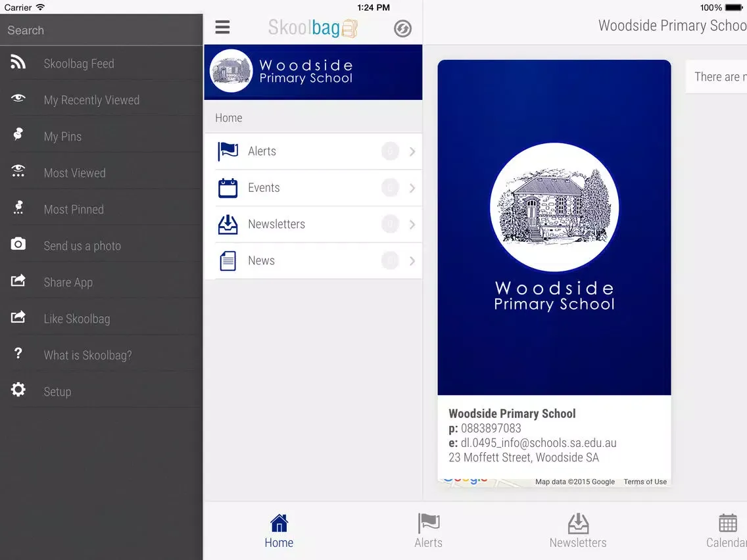Click the Most Viewed eye icon

click(x=18, y=170)
